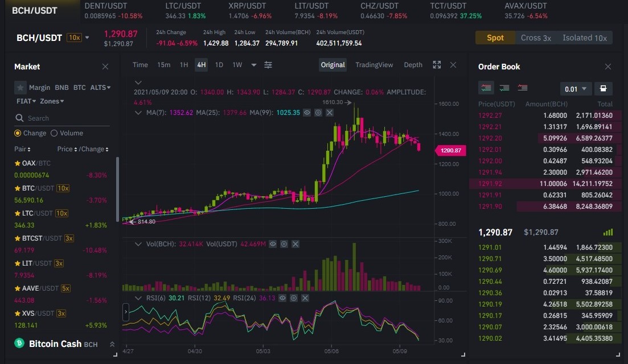Remove the RSI indicator
628x364 pixels.
coord(305,298)
